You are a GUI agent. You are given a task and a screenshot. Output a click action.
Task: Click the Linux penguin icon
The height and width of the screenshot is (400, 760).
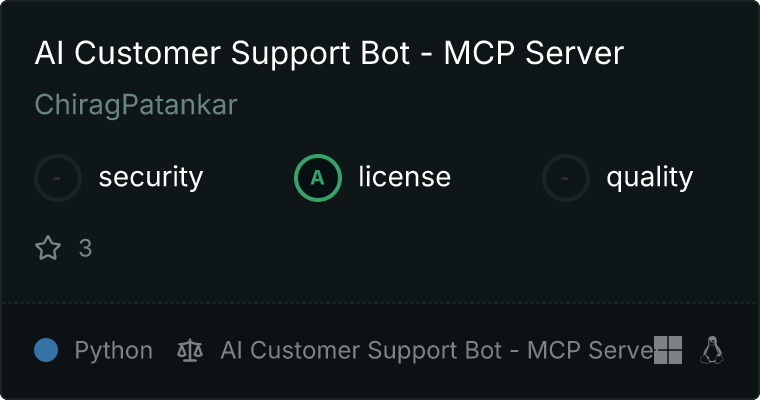(x=712, y=350)
